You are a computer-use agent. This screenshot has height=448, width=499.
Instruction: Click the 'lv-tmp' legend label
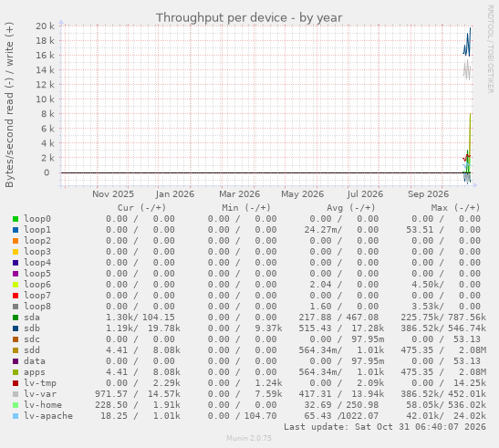click(40, 383)
